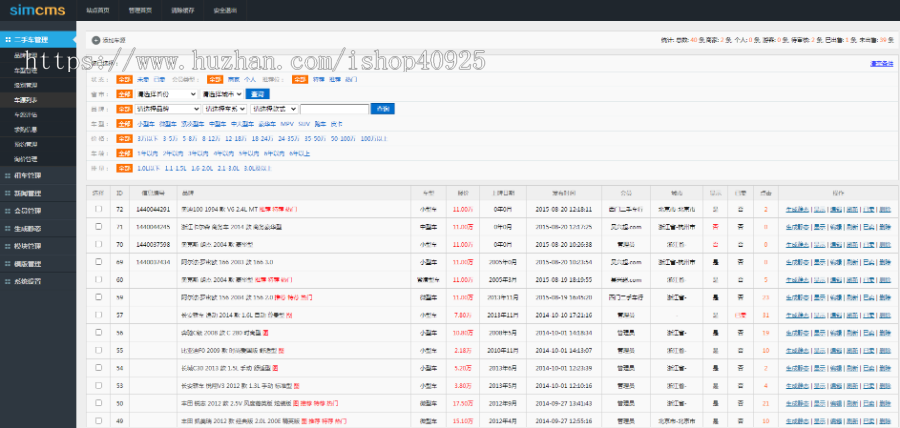This screenshot has width=900, height=428.
Task: Click the grid icon beside 二手车管理
Action: (8, 40)
